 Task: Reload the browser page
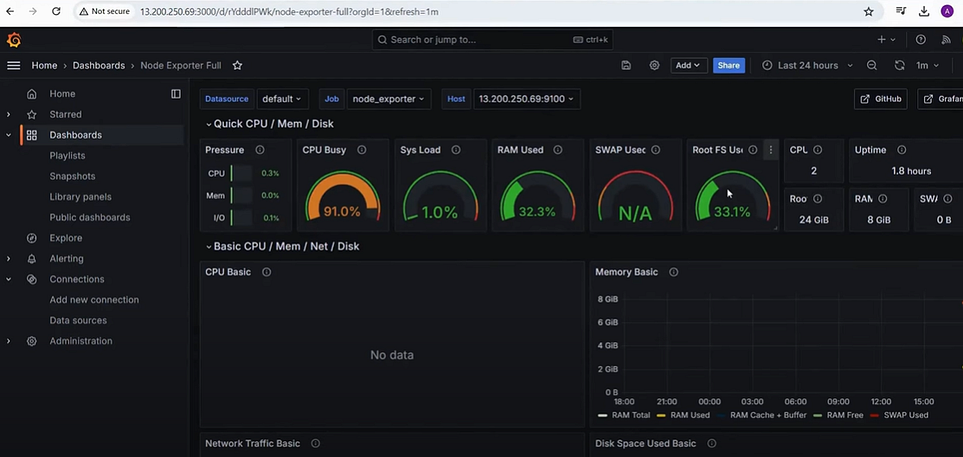pyautogui.click(x=56, y=11)
